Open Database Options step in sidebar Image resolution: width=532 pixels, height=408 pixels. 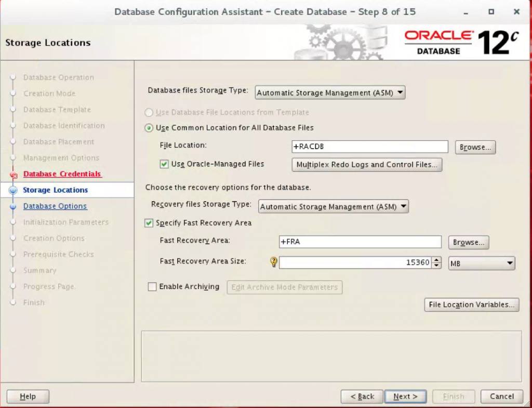point(55,206)
